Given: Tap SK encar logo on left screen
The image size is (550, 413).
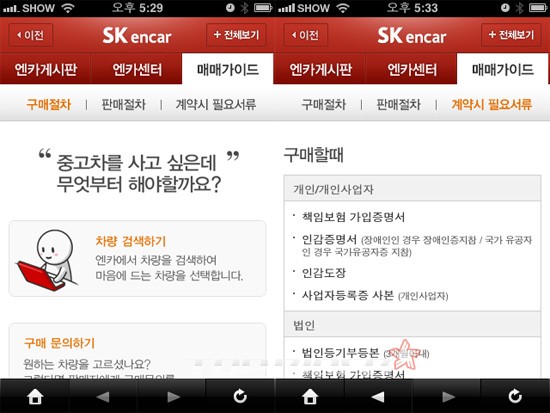Looking at the screenshot, I should (x=137, y=36).
